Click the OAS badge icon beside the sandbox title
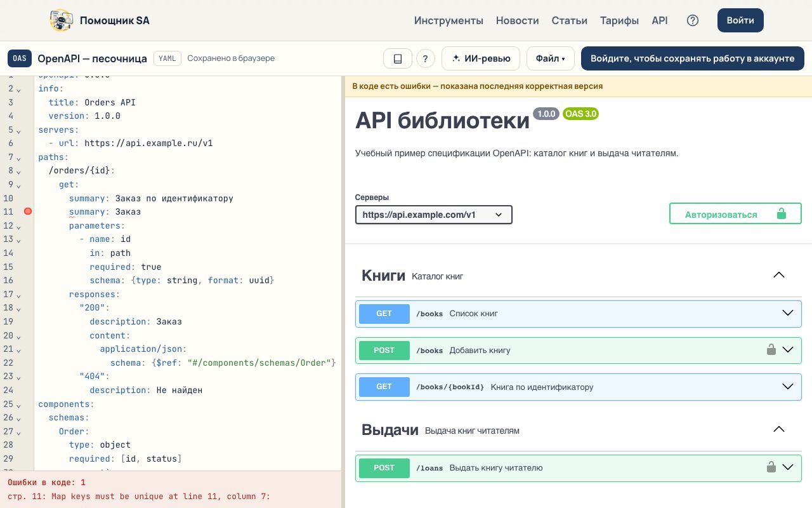 [x=20, y=58]
